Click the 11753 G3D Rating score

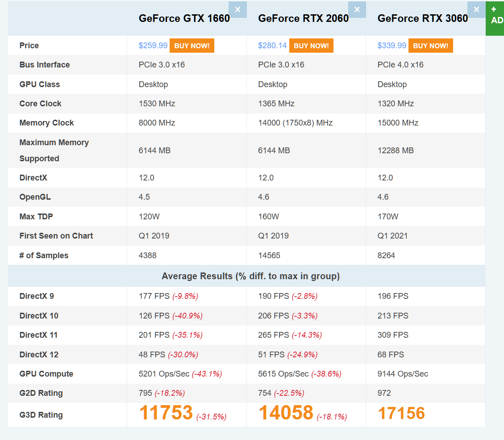click(166, 413)
